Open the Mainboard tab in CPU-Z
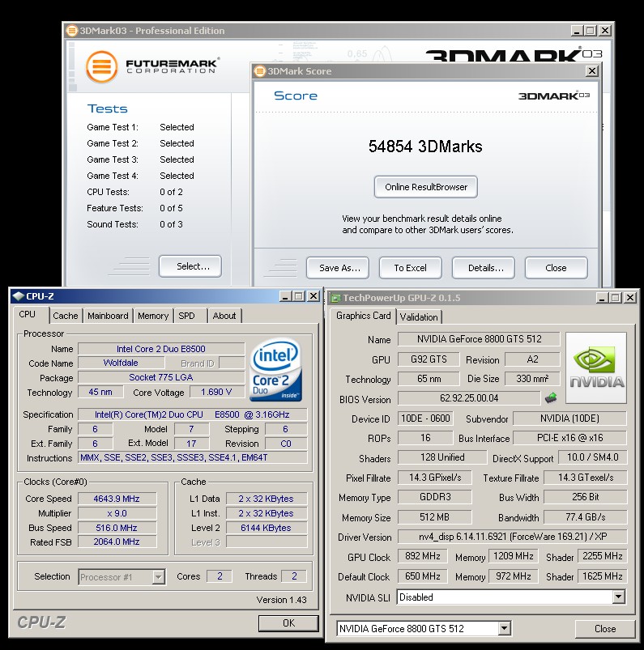 pos(108,316)
